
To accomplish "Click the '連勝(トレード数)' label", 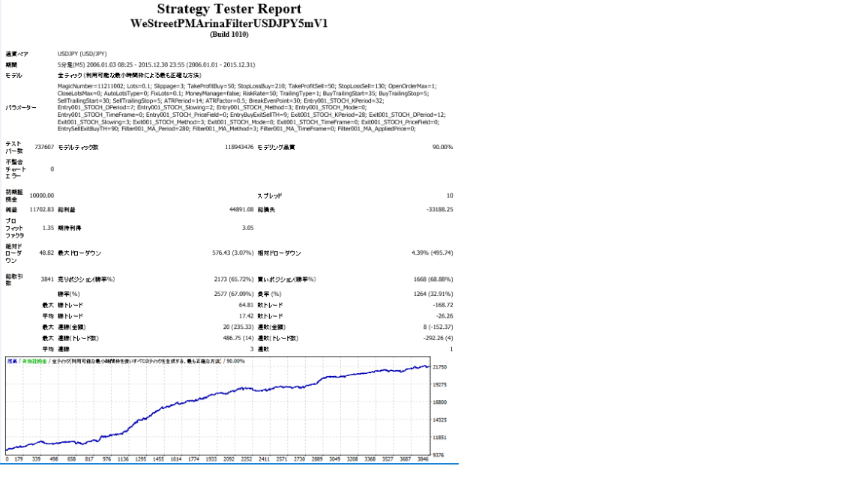I will pyautogui.click(x=78, y=338).
